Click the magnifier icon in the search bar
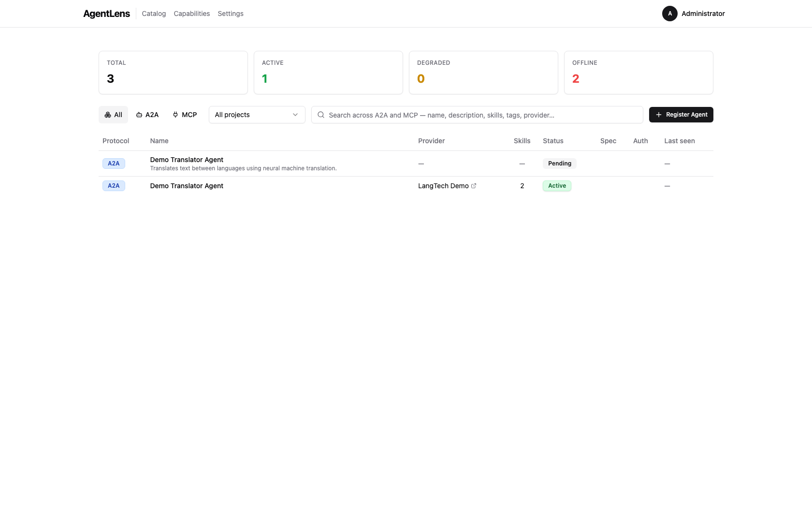 [x=320, y=115]
